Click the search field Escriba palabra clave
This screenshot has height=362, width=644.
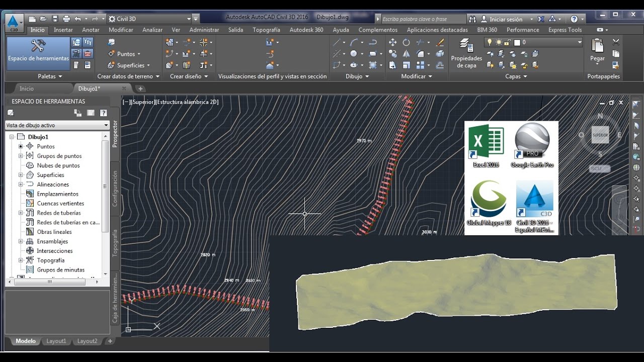click(425, 19)
